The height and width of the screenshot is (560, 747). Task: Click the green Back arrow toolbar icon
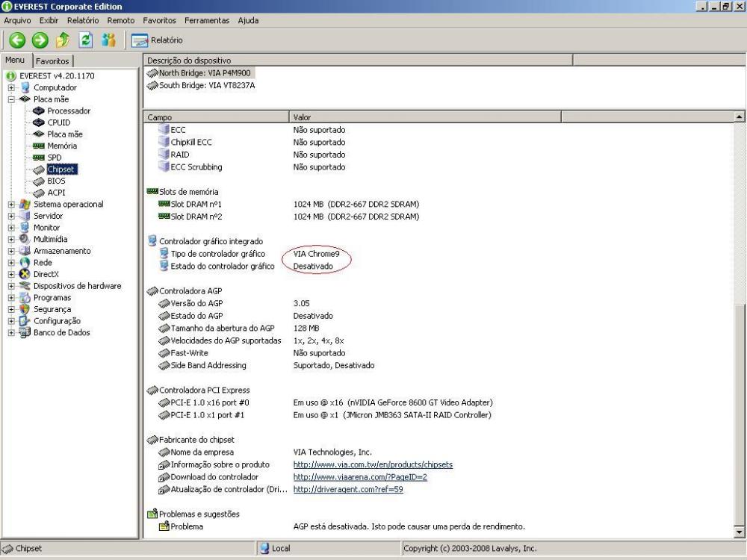tap(17, 40)
